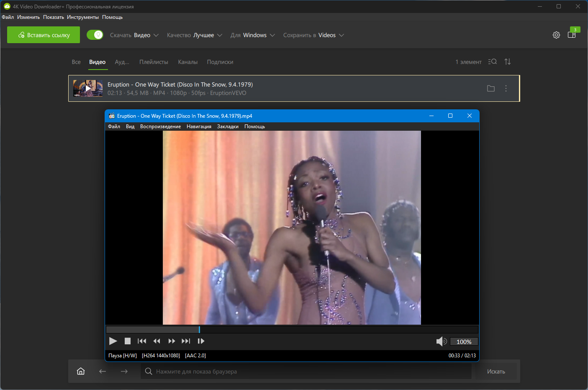Expand the Quality 'Лучшее' dropdown
This screenshot has height=390, width=588.
(x=195, y=35)
